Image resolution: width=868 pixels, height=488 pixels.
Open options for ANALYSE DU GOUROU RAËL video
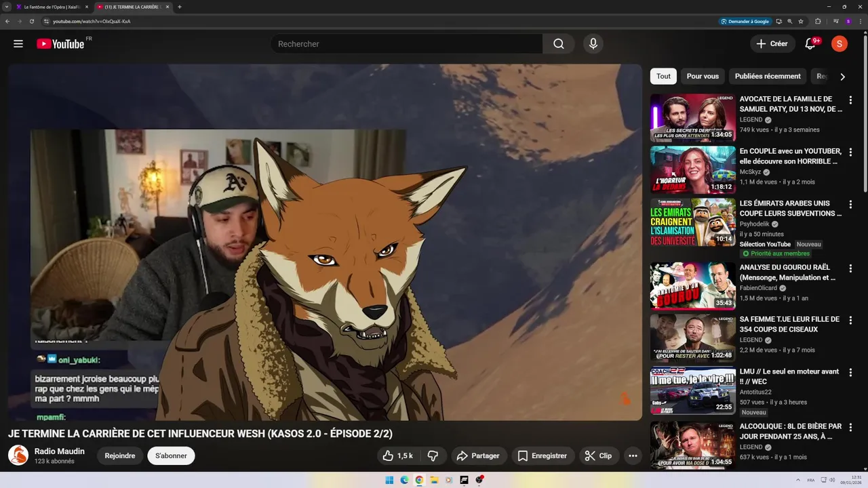click(850, 268)
